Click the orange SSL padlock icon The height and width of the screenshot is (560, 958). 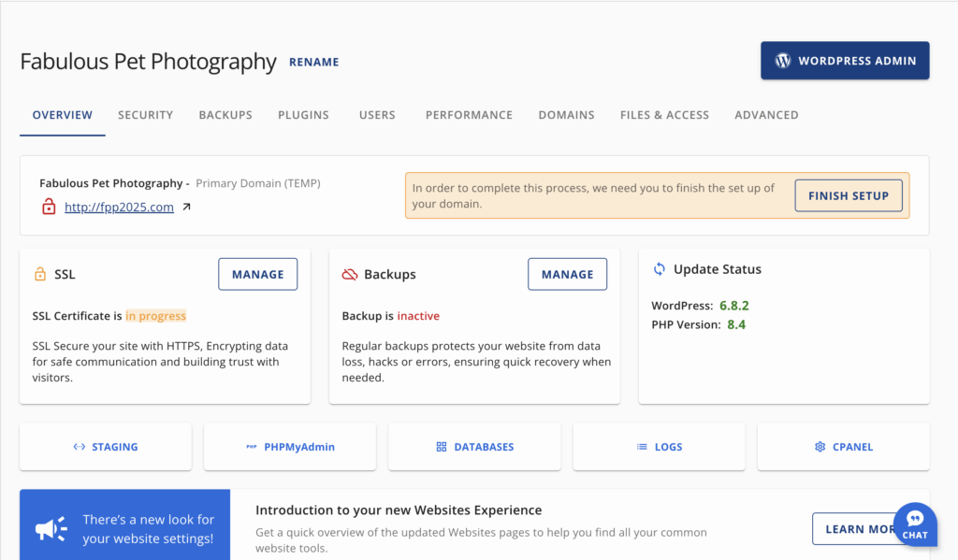pyautogui.click(x=40, y=275)
